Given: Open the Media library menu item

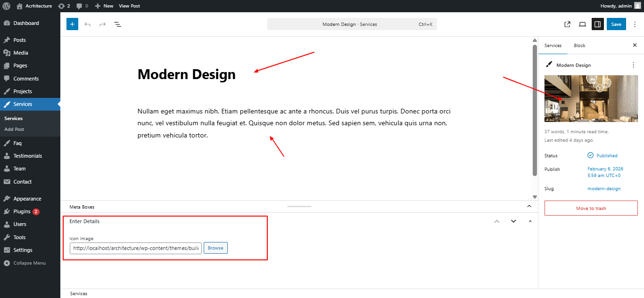Looking at the screenshot, I should coord(30,53).
